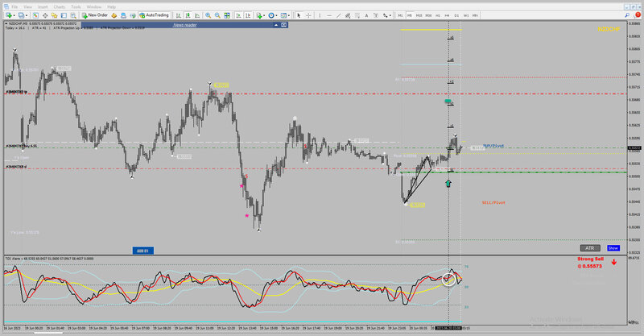Click the New Order button
Screen dimensions: 644x336
tap(95, 15)
